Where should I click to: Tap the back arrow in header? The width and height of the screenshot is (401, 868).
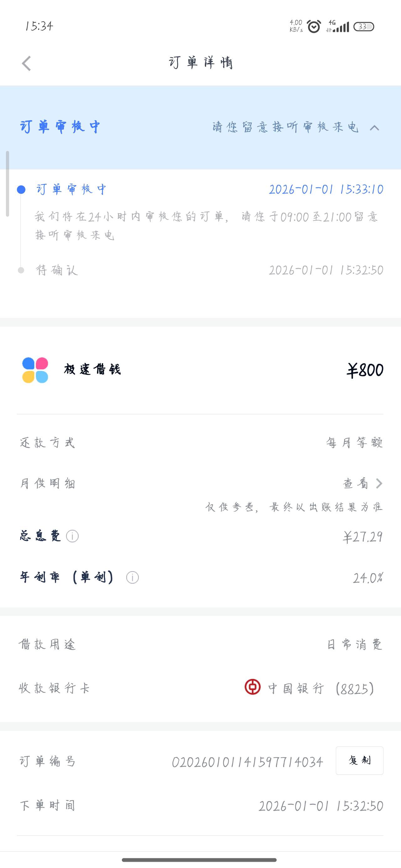26,63
